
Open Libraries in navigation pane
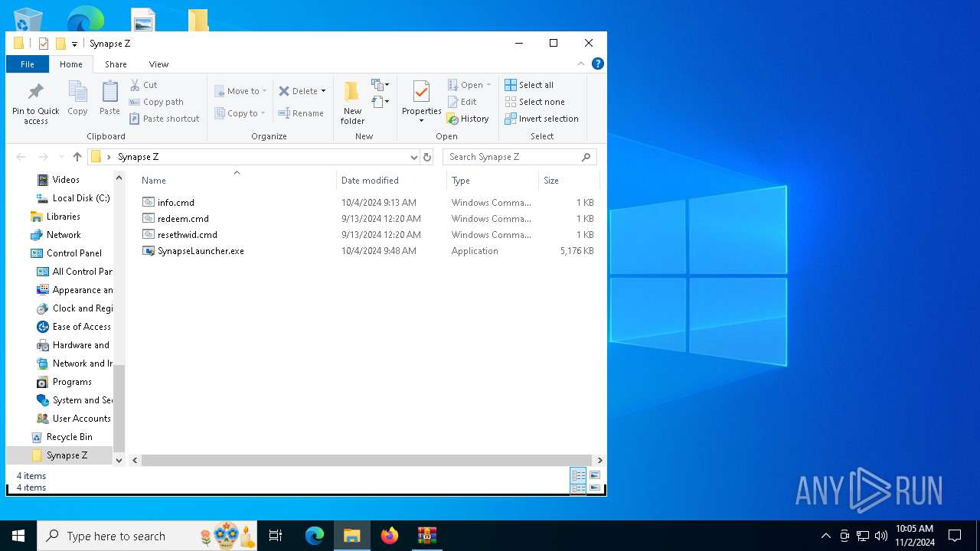pos(63,217)
